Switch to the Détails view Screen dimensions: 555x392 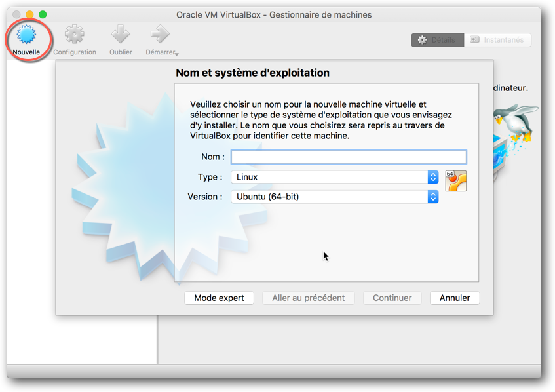[438, 40]
